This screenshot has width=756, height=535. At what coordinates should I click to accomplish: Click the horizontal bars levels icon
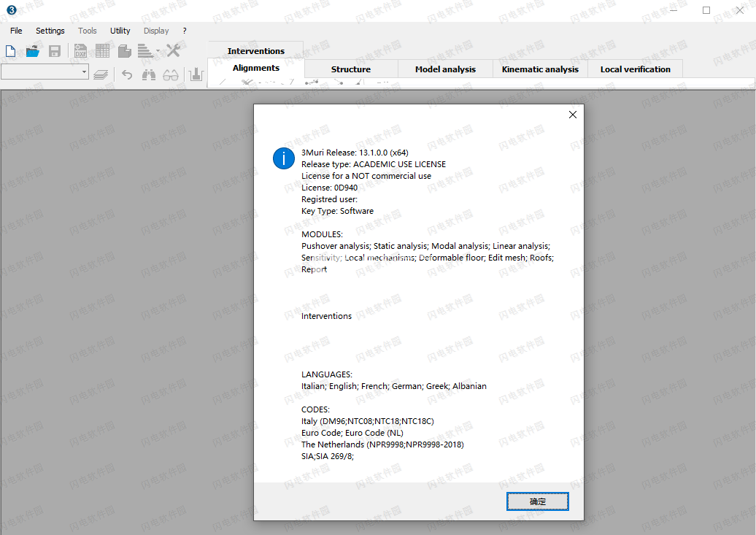pyautogui.click(x=145, y=50)
